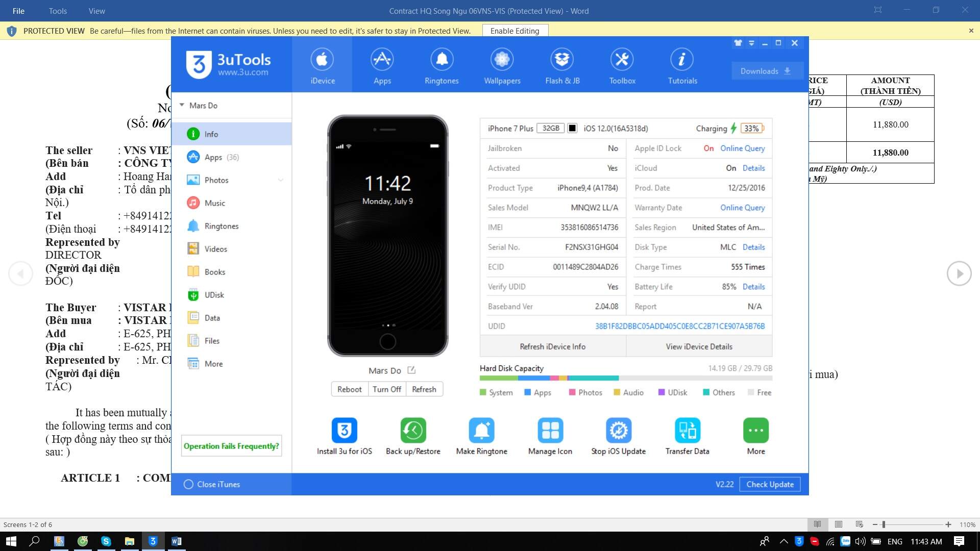This screenshot has width=980, height=551.
Task: Click Online Query for Warranty Date
Action: tap(743, 208)
